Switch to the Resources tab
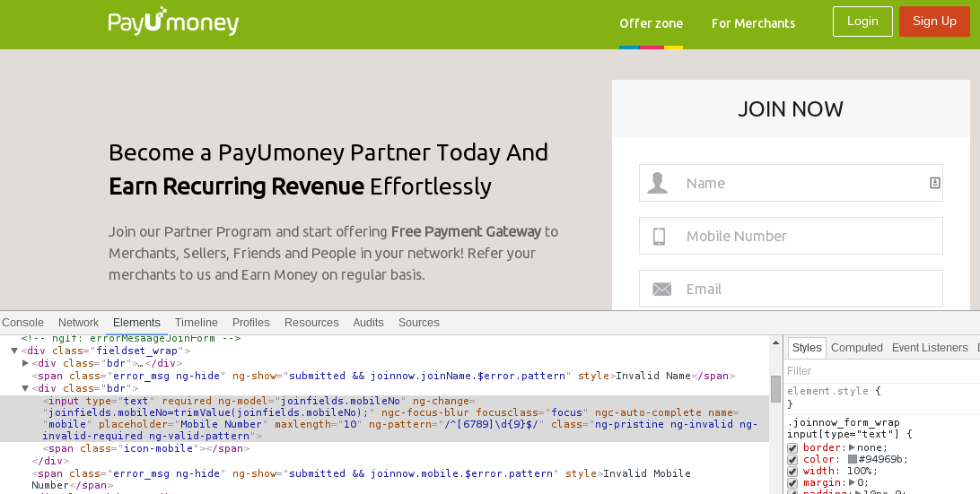Viewport: 980px width, 494px height. point(311,322)
